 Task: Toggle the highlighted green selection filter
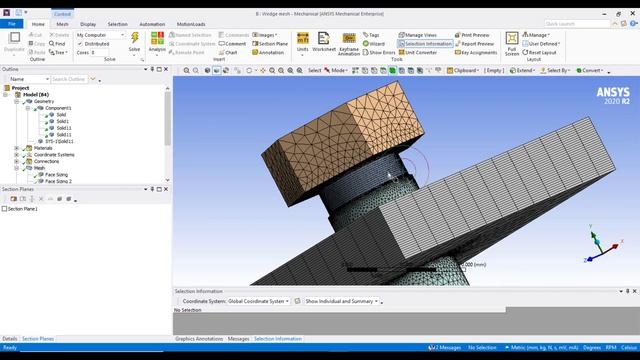click(392, 71)
